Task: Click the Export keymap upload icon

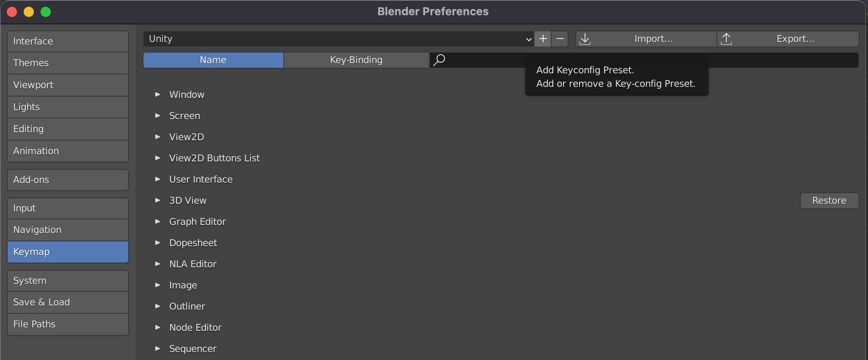Action: point(726,39)
